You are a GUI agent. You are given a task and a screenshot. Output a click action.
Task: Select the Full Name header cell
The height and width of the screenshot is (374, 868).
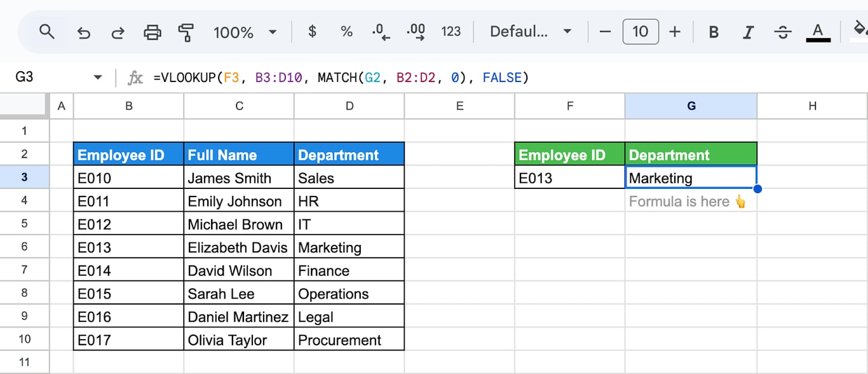(239, 155)
